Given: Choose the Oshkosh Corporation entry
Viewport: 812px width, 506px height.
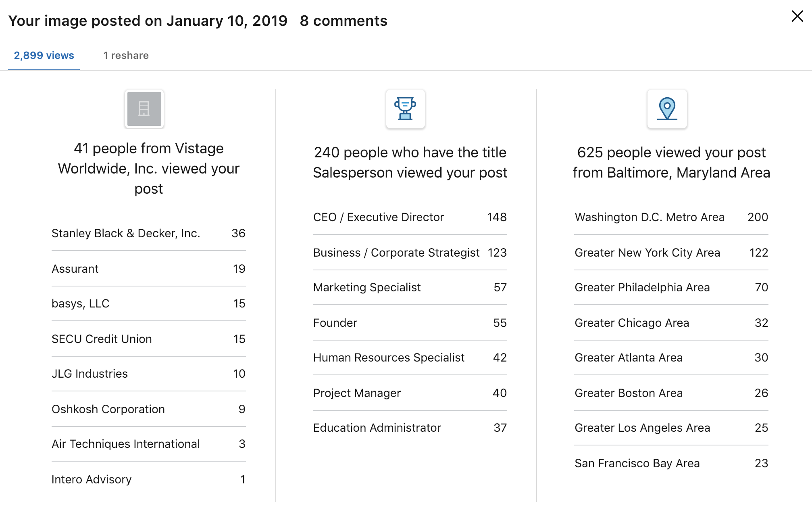Looking at the screenshot, I should click(148, 409).
